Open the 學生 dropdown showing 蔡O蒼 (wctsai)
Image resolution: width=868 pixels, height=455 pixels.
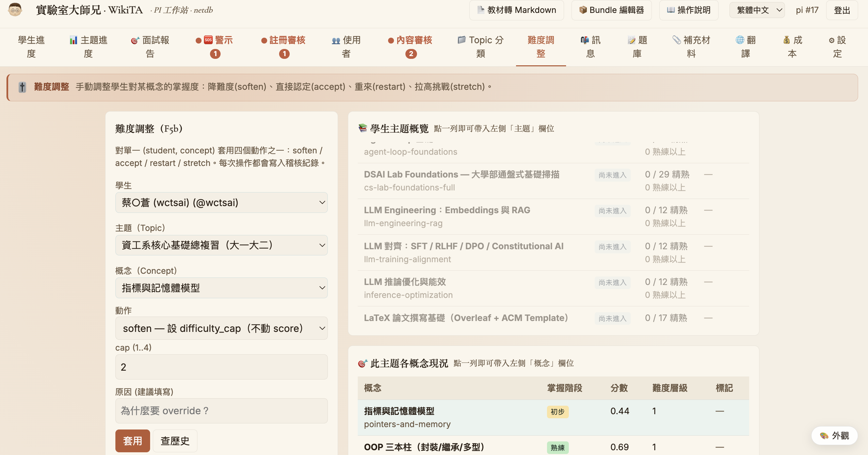[221, 203]
